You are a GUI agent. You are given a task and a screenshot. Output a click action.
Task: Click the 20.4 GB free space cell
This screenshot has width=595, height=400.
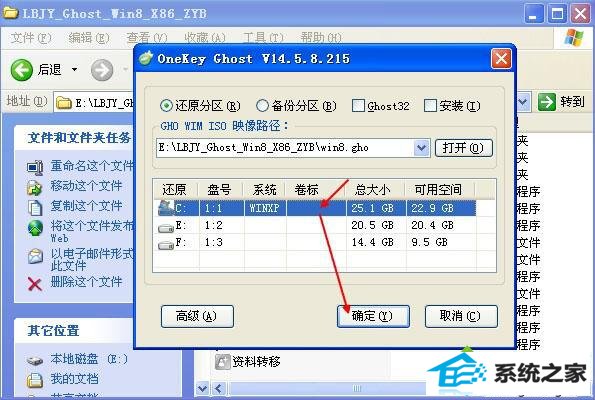click(433, 225)
